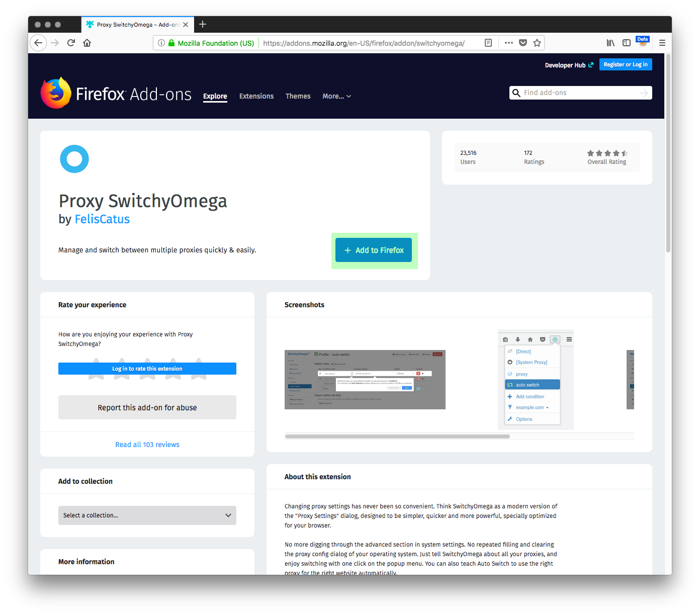
Task: Navigate back using the back arrow
Action: [38, 43]
